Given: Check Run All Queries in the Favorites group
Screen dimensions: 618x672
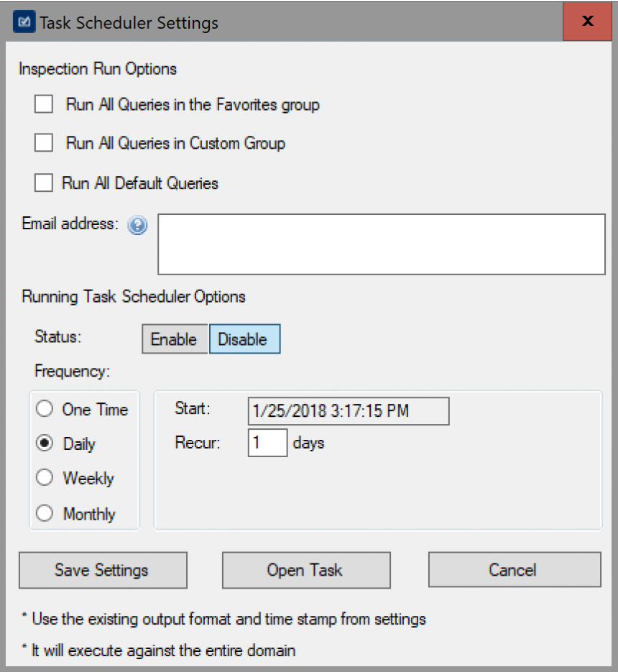Looking at the screenshot, I should click(44, 104).
